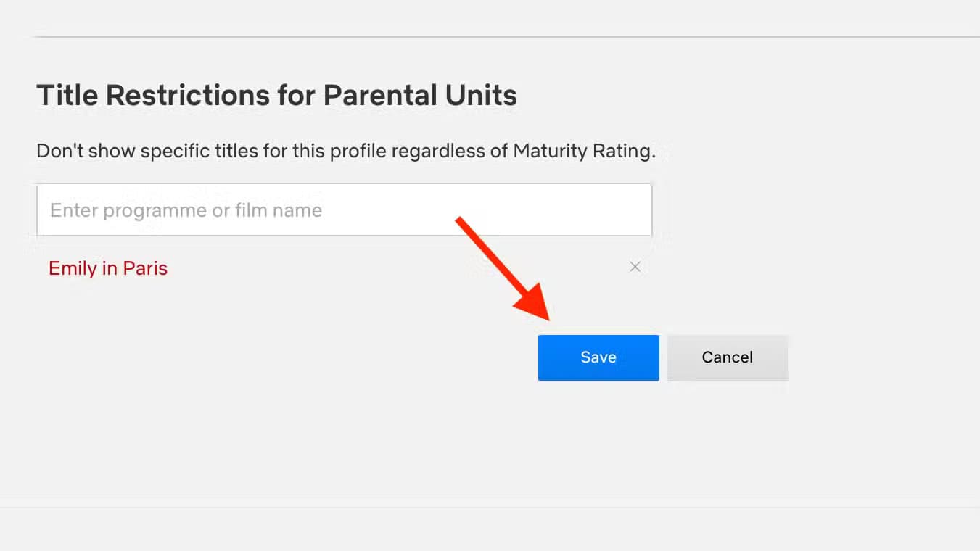Click the Title Restrictions for Parental Units heading
This screenshot has height=551, width=980.
pos(276,95)
